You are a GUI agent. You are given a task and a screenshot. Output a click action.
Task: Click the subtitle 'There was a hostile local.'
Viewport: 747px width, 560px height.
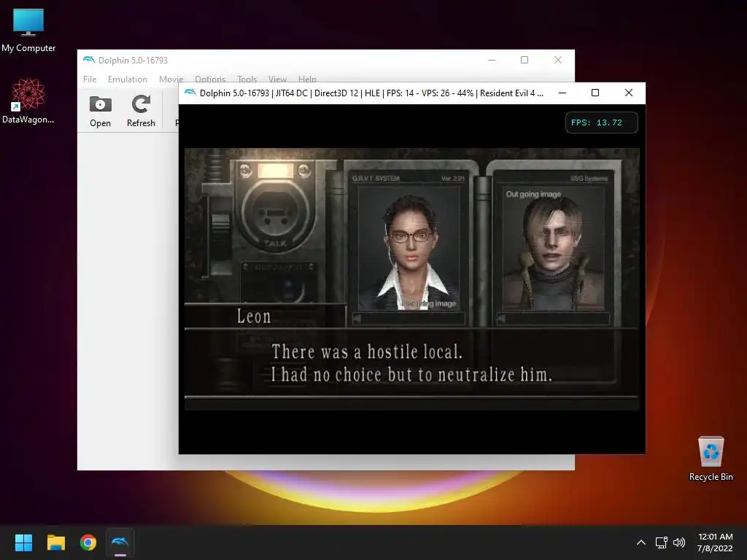(x=367, y=352)
